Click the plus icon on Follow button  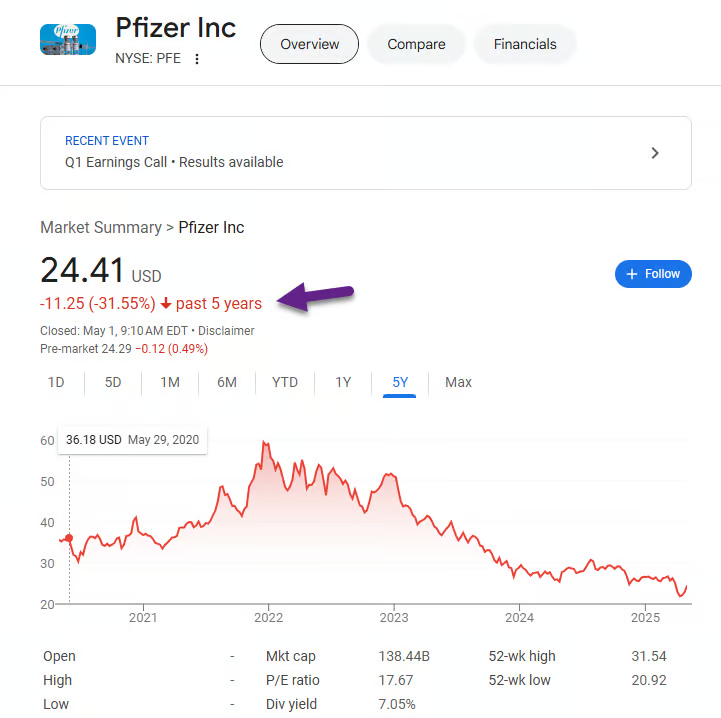click(x=632, y=274)
